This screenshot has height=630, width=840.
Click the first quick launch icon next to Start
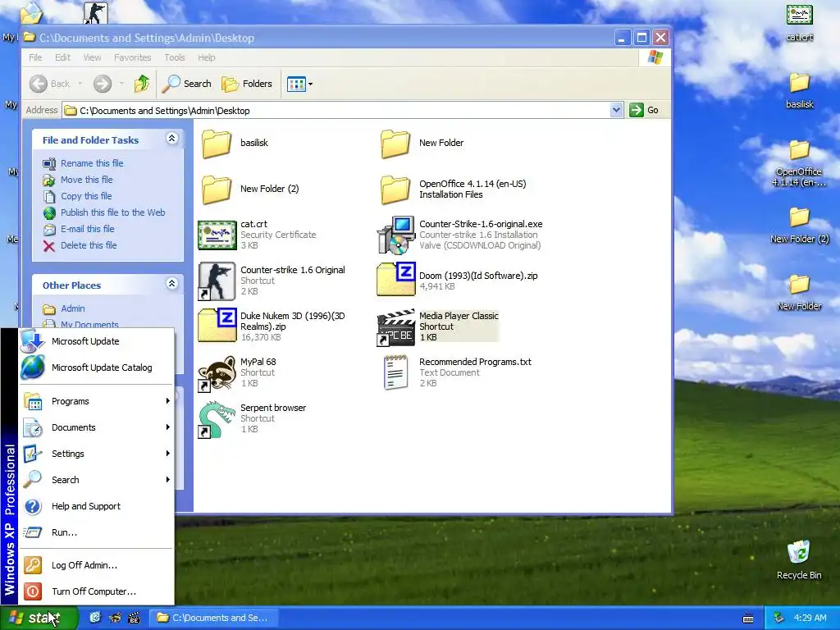(95, 618)
